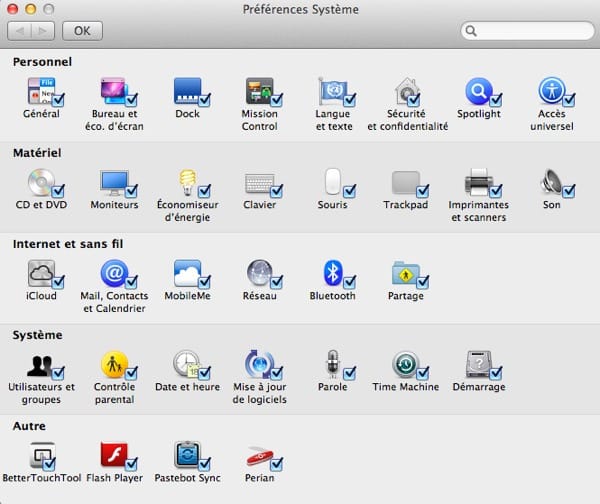Open the Clavier keyboard icon
The height and width of the screenshot is (504, 600).
pos(260,183)
